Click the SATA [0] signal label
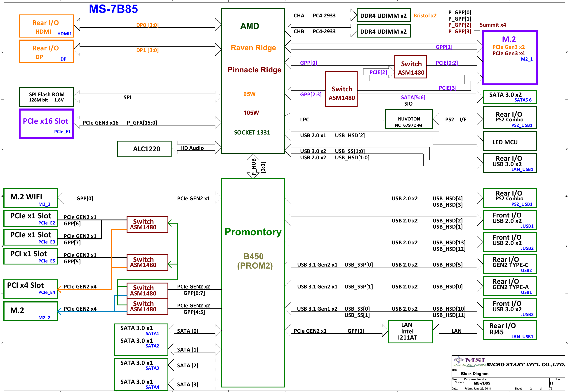568x392 pixels. [x=188, y=331]
